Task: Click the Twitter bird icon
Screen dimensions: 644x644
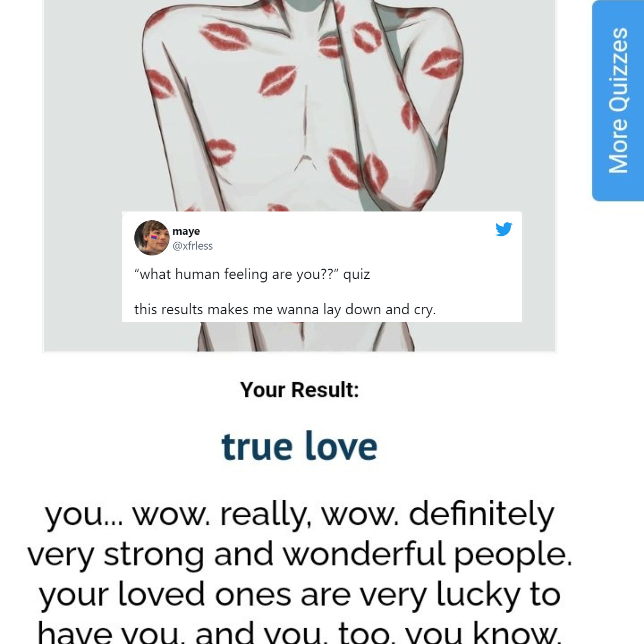Action: (504, 229)
